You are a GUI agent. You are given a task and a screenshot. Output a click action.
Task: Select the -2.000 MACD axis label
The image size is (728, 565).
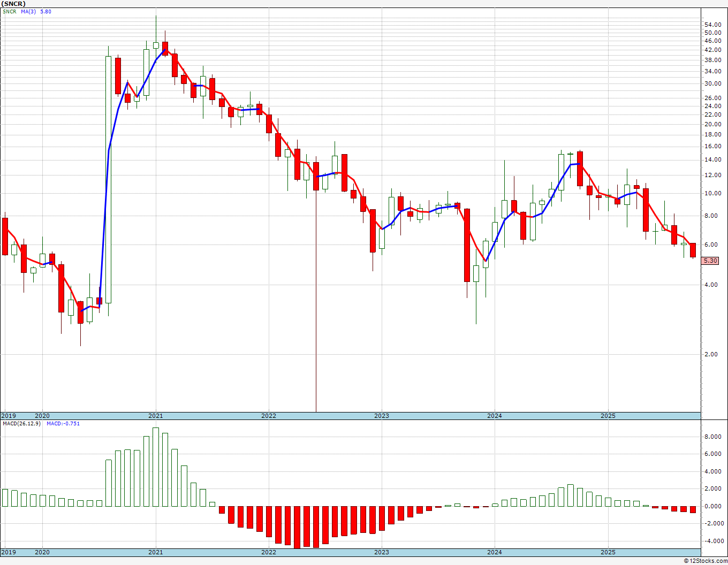(x=714, y=524)
